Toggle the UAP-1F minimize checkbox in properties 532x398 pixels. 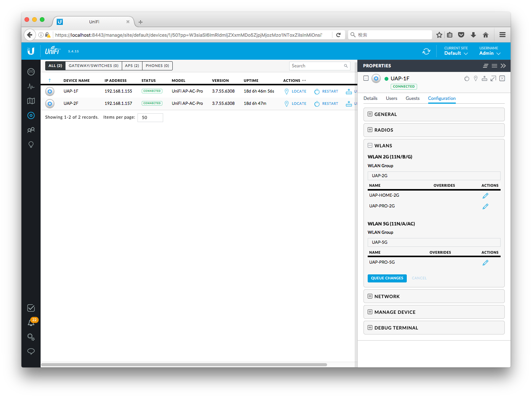pyautogui.click(x=366, y=78)
